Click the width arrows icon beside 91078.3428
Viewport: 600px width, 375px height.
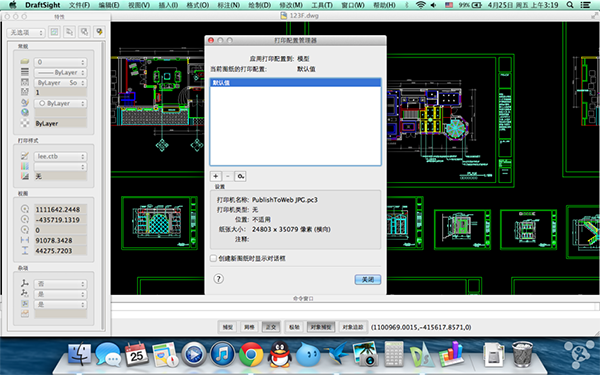click(x=25, y=240)
